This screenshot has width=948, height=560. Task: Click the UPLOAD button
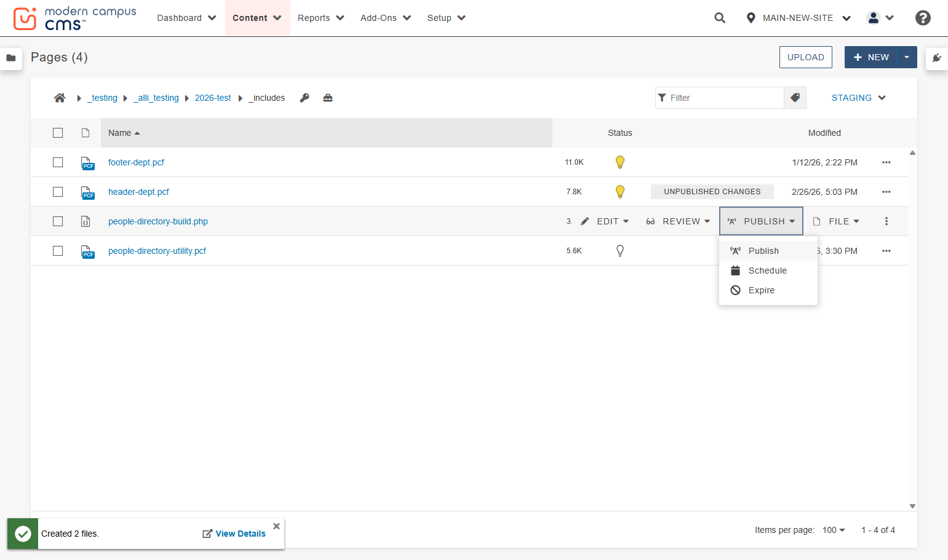tap(806, 57)
